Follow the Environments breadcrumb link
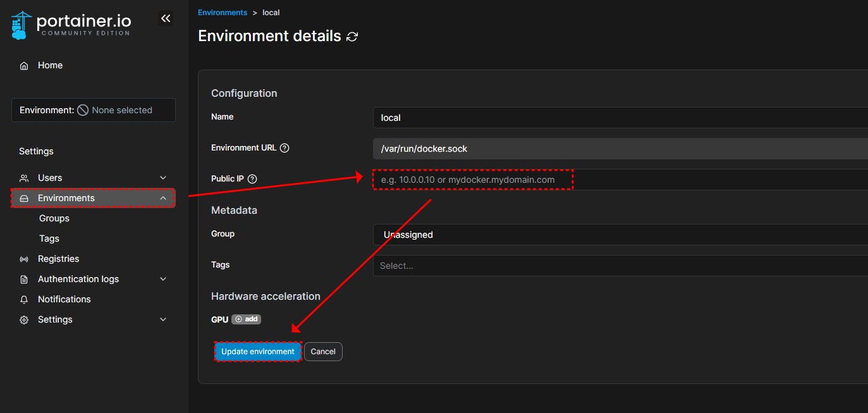 (223, 13)
